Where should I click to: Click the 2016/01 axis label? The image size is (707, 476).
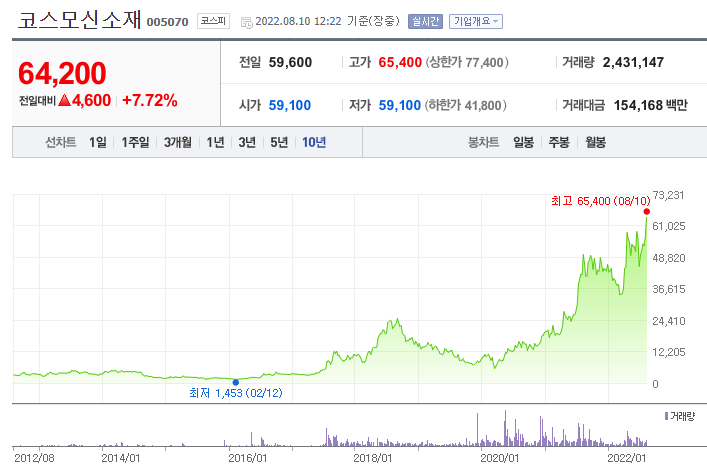(248, 458)
